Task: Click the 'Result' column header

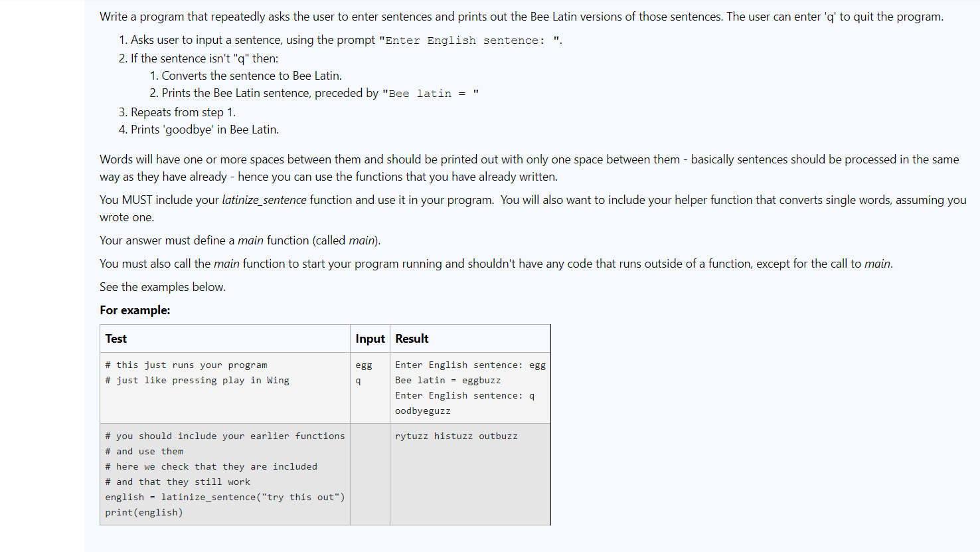Action: pyautogui.click(x=412, y=338)
